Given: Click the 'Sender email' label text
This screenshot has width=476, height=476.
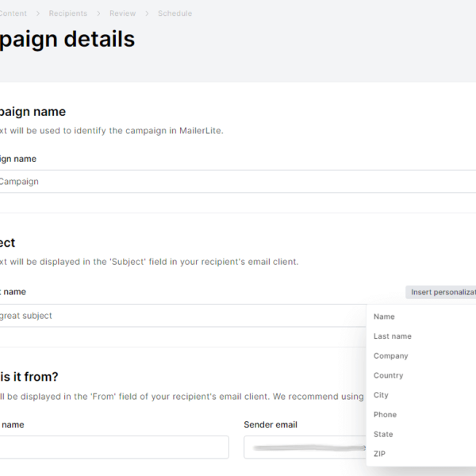Looking at the screenshot, I should [271, 425].
